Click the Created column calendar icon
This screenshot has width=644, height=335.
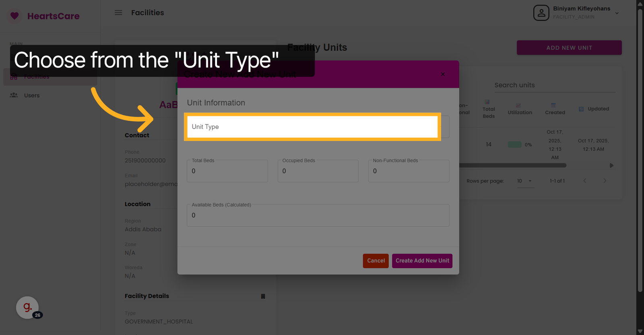(x=553, y=105)
